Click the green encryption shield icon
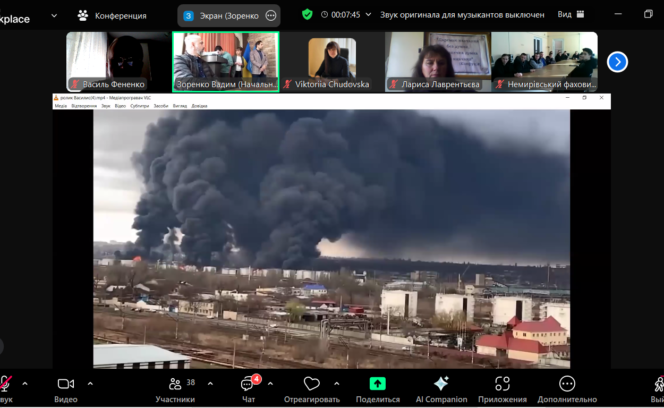Viewport: 664px width, 408px height. tap(307, 15)
